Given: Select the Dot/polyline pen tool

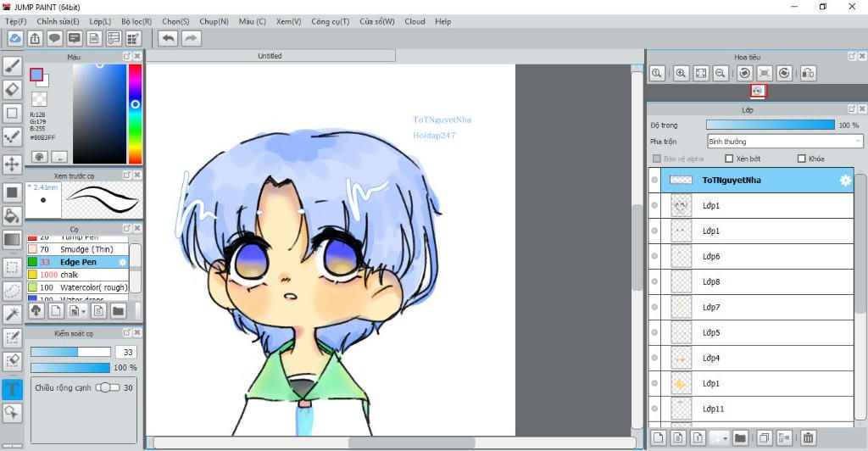Looking at the screenshot, I should pos(12,136).
